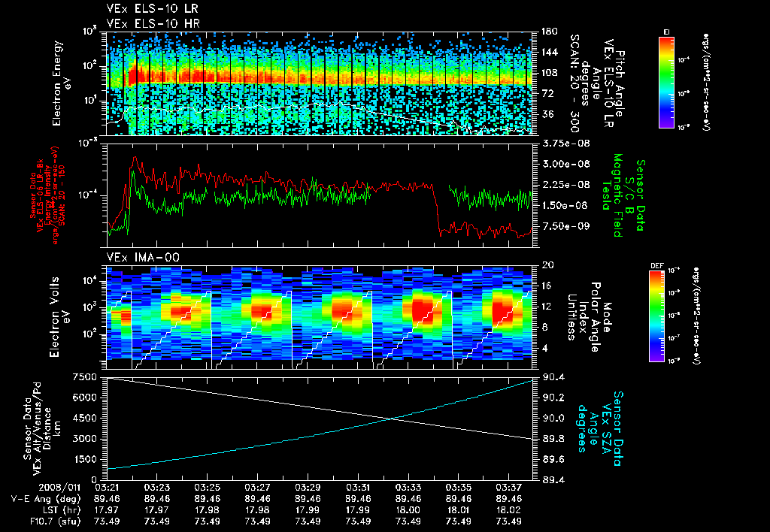The width and height of the screenshot is (770, 532).
Task: Click the 'V-E Ang (deg)' row label
Action: pyautogui.click(x=46, y=499)
